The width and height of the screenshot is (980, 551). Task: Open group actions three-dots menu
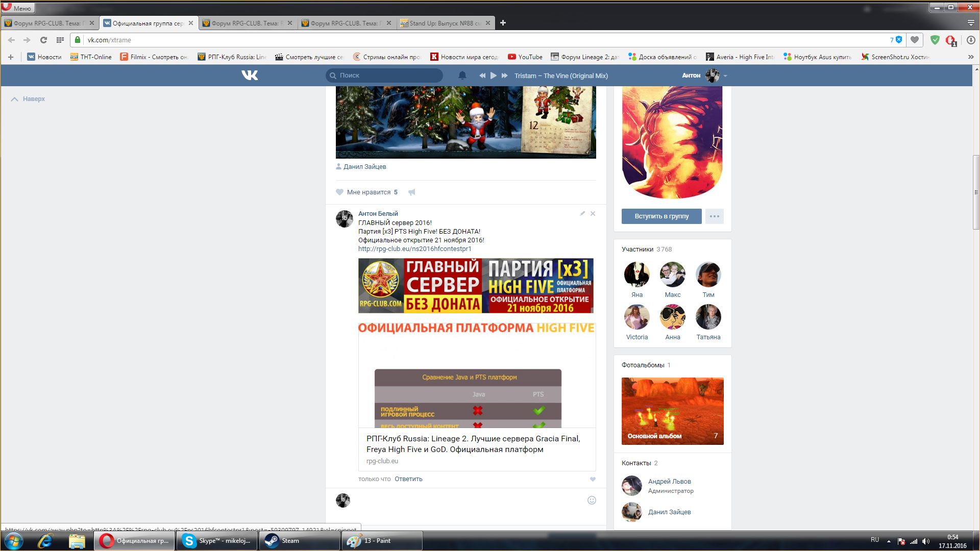click(x=715, y=216)
